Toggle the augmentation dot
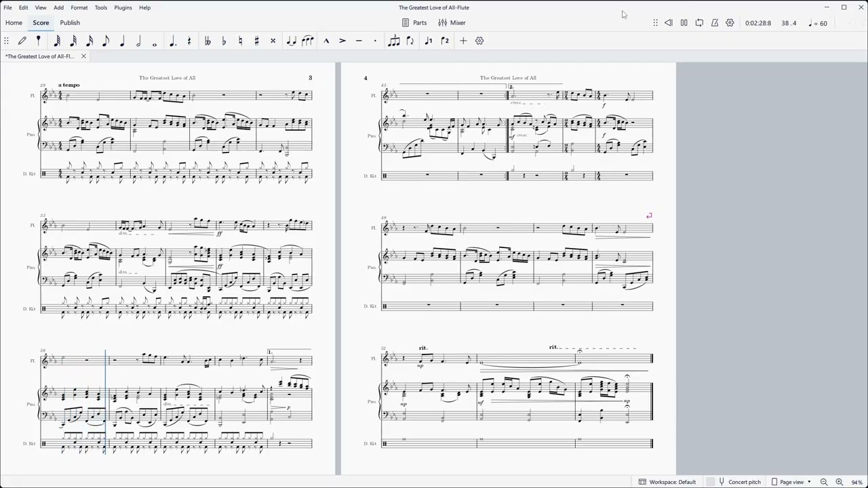 point(173,41)
